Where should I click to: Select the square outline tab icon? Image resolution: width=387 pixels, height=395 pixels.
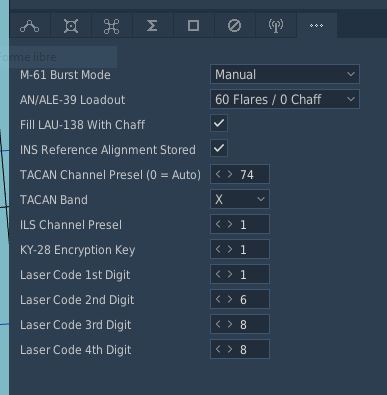click(x=193, y=26)
